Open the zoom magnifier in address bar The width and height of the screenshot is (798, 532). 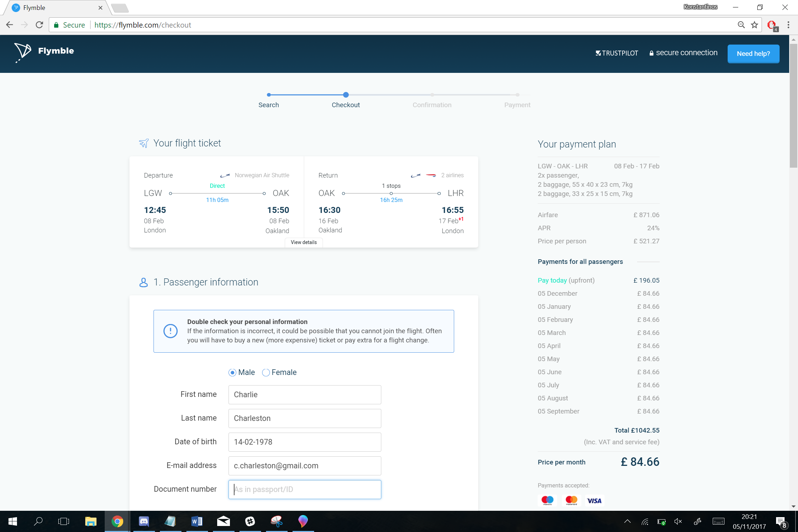click(x=741, y=25)
